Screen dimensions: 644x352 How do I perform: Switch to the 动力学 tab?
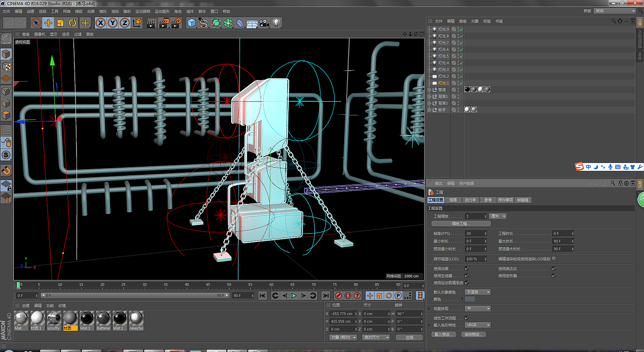coord(470,200)
